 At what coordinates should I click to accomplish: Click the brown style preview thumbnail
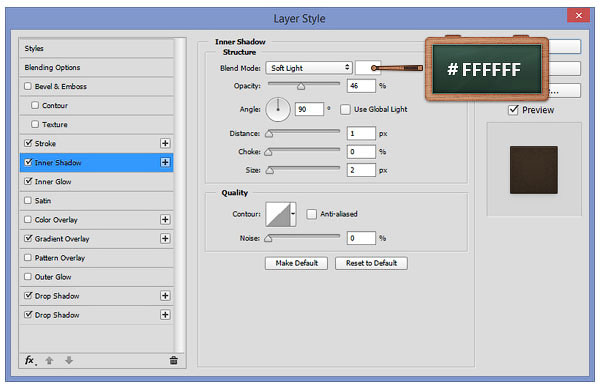click(x=533, y=170)
